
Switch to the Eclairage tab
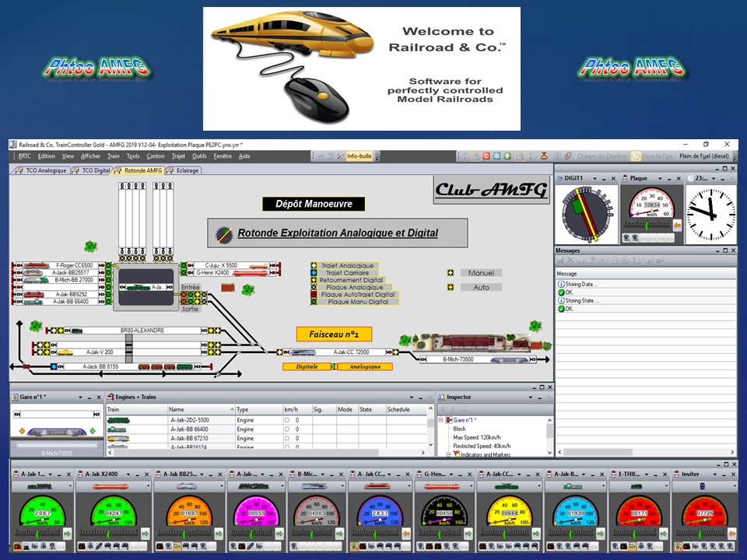(x=184, y=170)
